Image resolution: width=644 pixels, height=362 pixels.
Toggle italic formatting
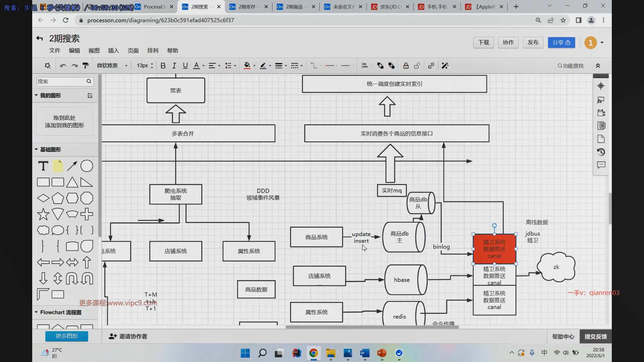174,66
